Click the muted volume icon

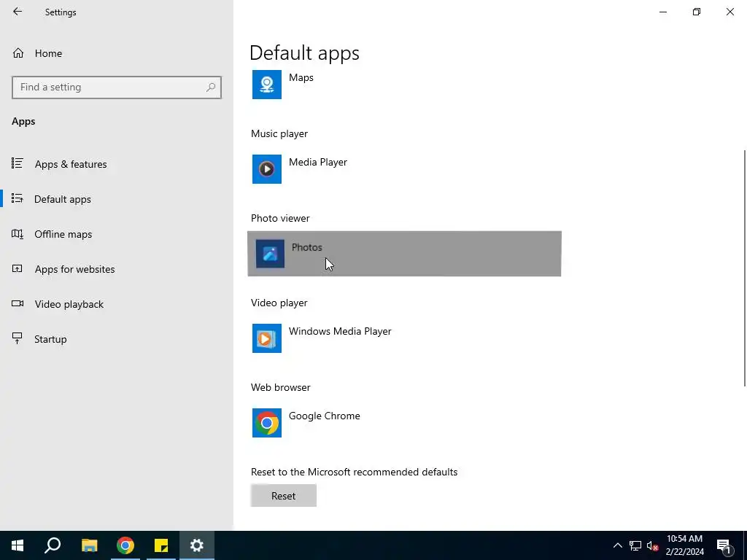click(x=653, y=545)
